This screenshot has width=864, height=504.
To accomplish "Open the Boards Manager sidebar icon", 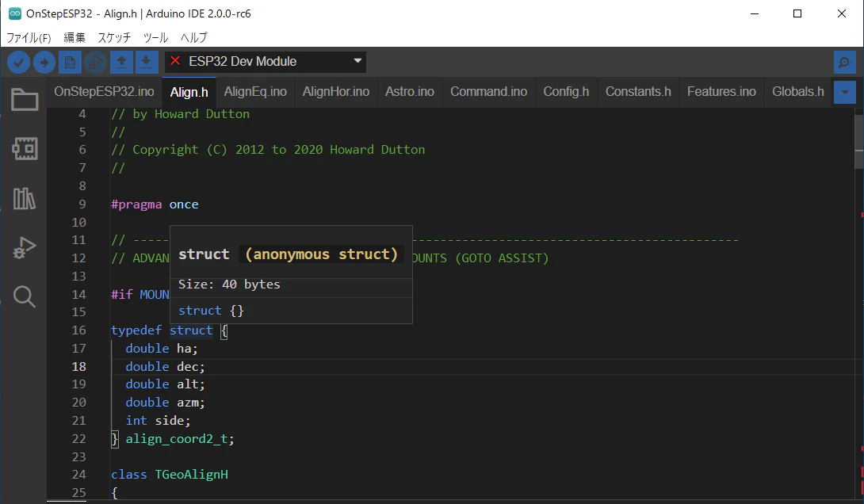I will (x=25, y=149).
